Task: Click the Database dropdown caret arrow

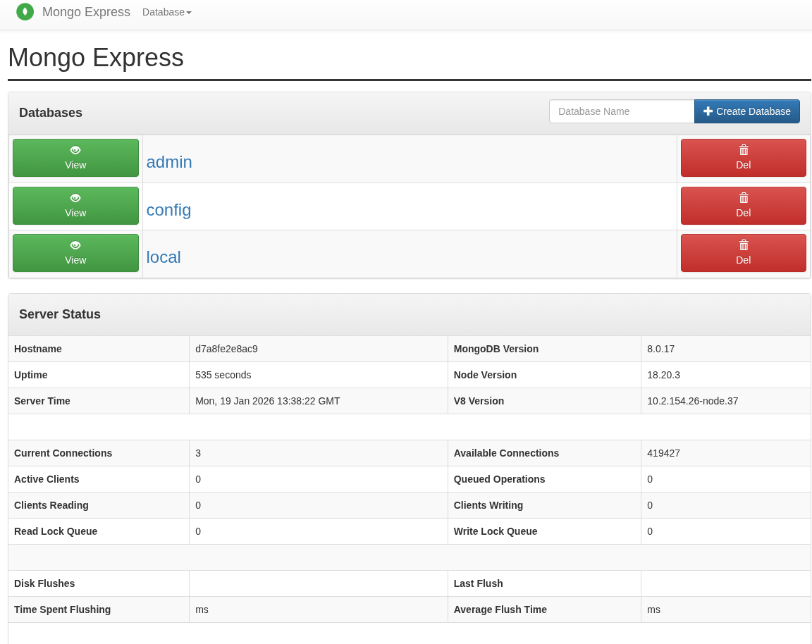Action: [x=189, y=13]
